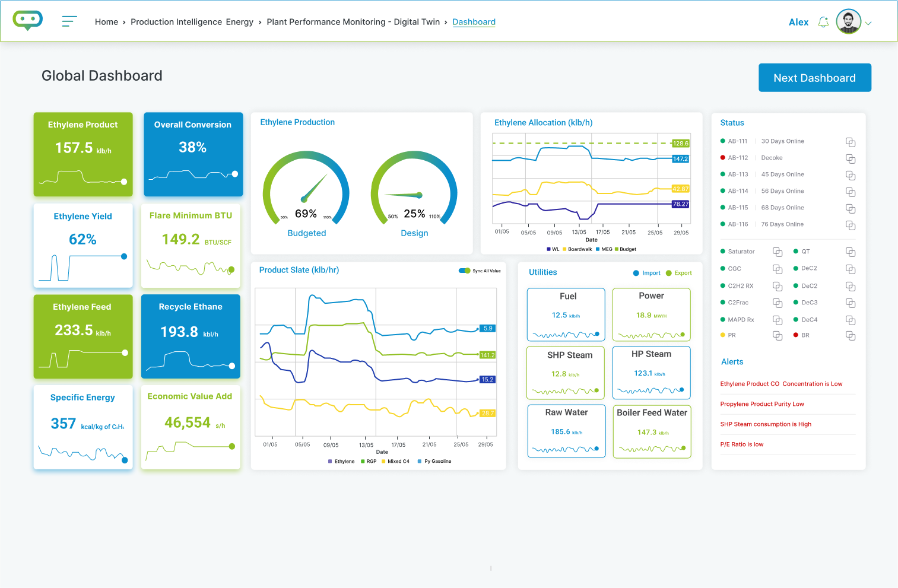
Task: Click the duplicate icon beside AB-111
Action: tap(851, 142)
